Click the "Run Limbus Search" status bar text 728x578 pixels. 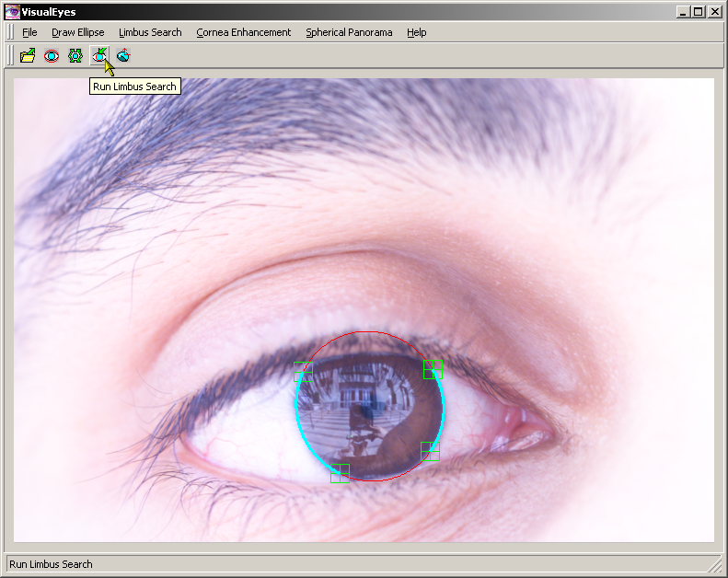tap(51, 564)
